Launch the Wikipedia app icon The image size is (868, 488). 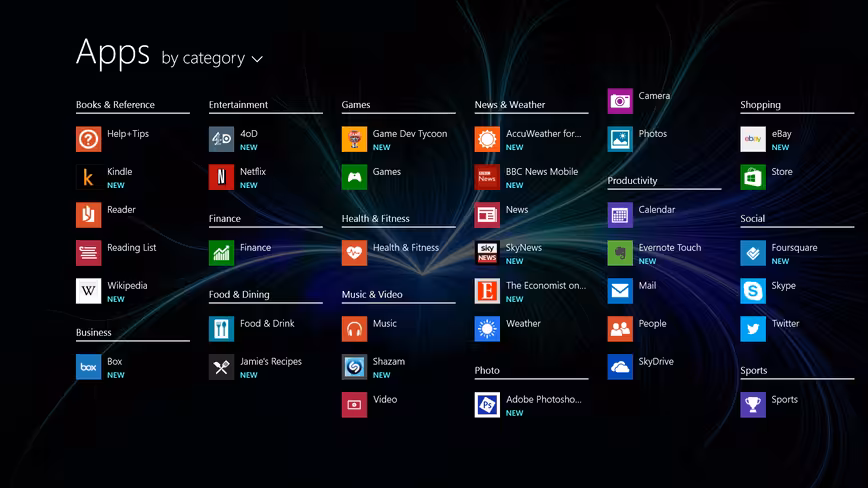(89, 291)
